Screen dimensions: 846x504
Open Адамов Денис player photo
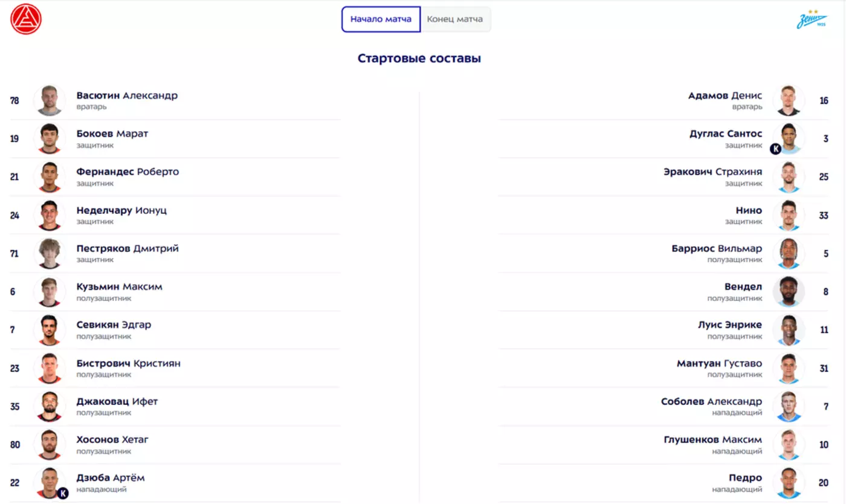[789, 100]
